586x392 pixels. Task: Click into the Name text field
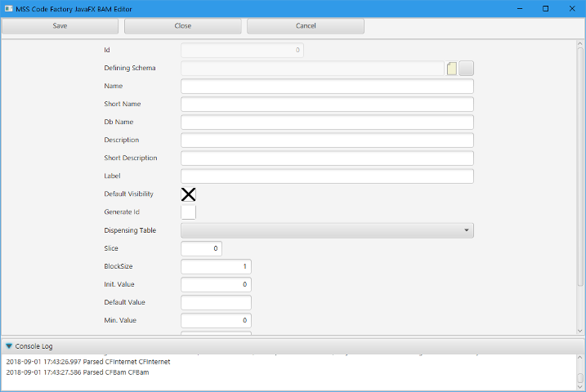pos(327,87)
